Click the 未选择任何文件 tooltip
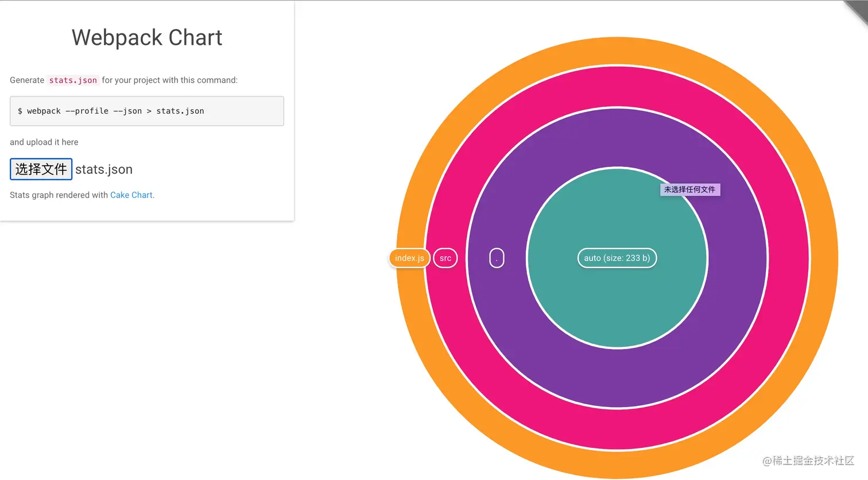The height and width of the screenshot is (480, 868). pyautogui.click(x=689, y=189)
